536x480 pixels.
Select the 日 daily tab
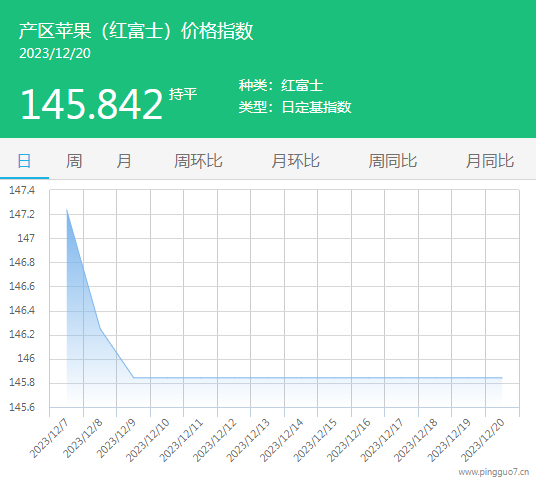(24, 161)
